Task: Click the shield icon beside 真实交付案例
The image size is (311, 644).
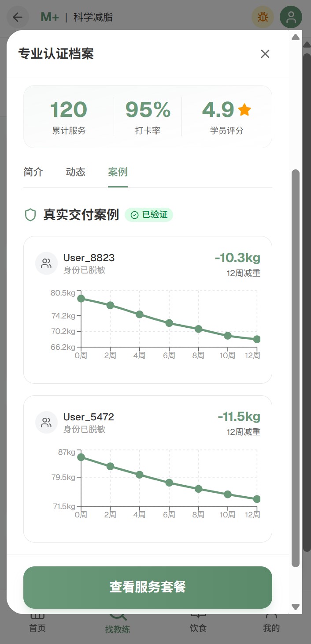Action: (x=30, y=215)
